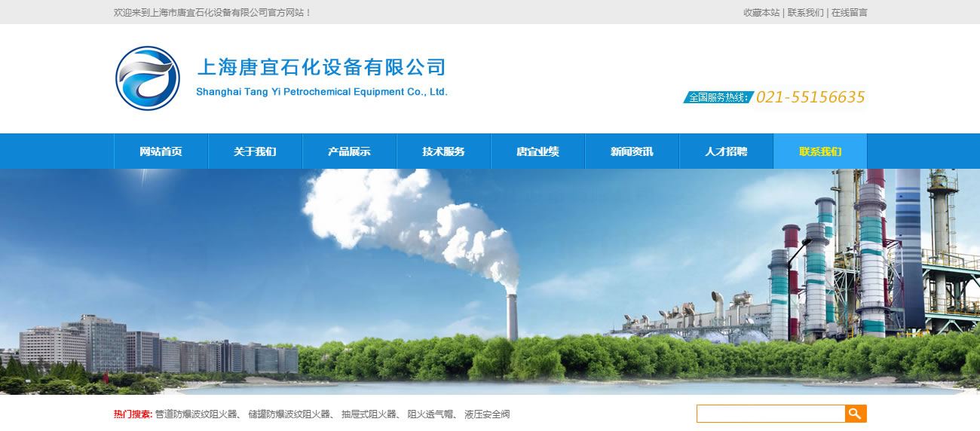Open 人才招聘 page

coord(726,151)
